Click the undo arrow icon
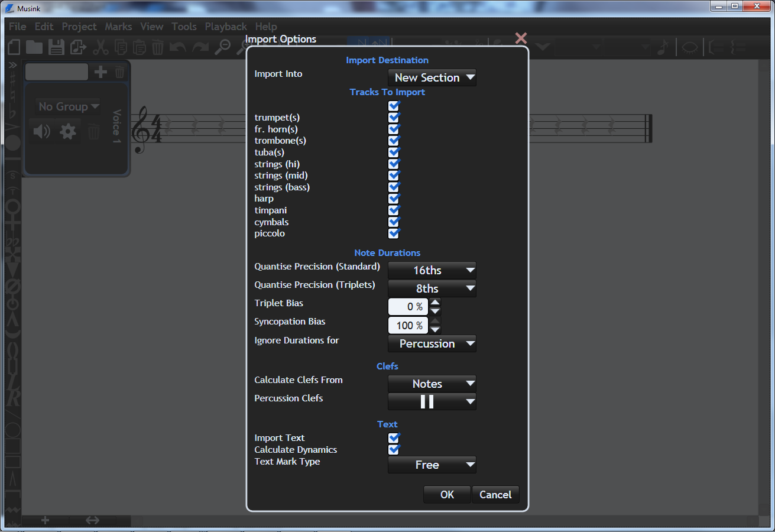 (179, 47)
